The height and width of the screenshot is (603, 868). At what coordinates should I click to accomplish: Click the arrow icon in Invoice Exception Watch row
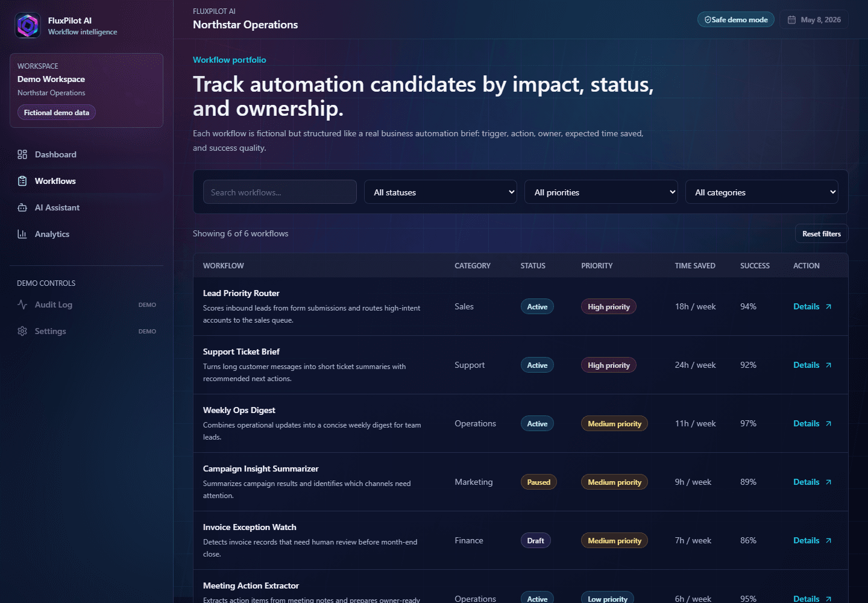click(828, 541)
